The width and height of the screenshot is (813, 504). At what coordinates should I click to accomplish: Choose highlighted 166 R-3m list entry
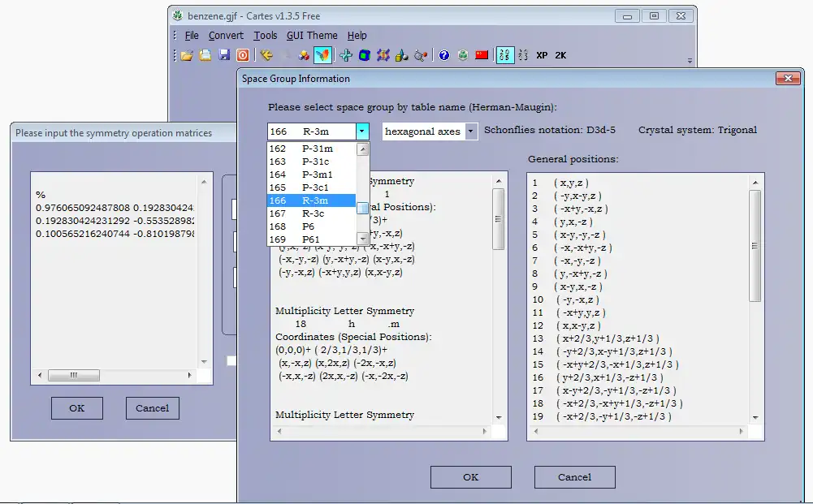click(311, 200)
